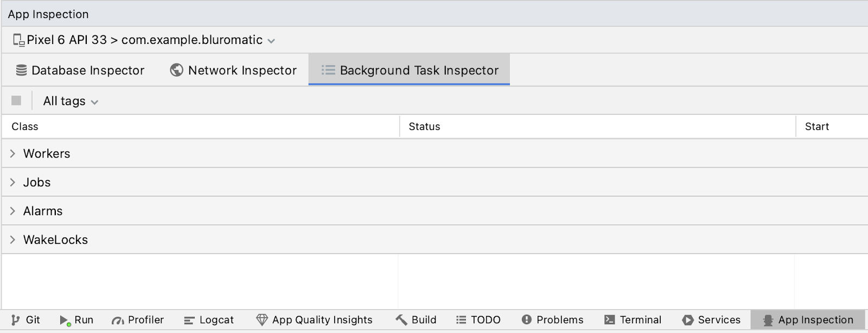Open the Services tool window
Image resolution: width=868 pixels, height=333 pixels.
(x=711, y=320)
